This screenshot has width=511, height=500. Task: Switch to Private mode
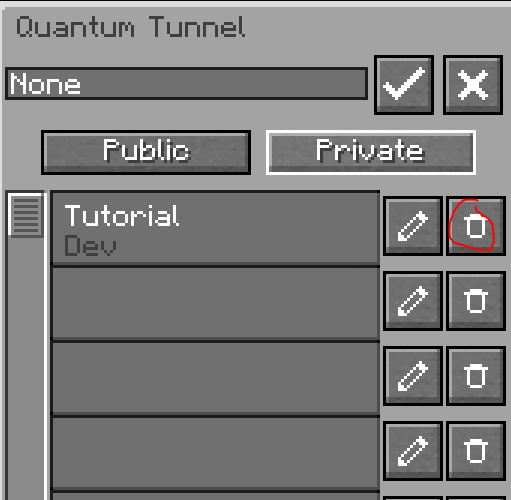(x=371, y=152)
